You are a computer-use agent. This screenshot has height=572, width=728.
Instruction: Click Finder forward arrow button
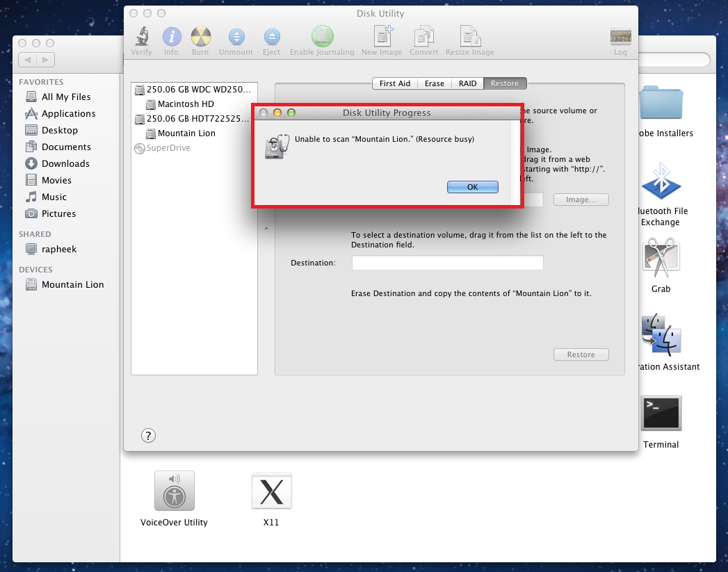pyautogui.click(x=45, y=60)
